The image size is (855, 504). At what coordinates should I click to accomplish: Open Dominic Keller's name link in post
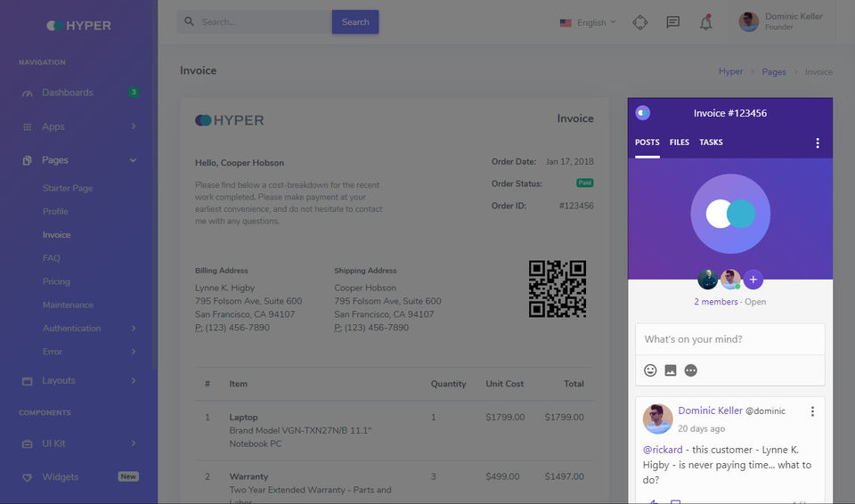coord(710,411)
